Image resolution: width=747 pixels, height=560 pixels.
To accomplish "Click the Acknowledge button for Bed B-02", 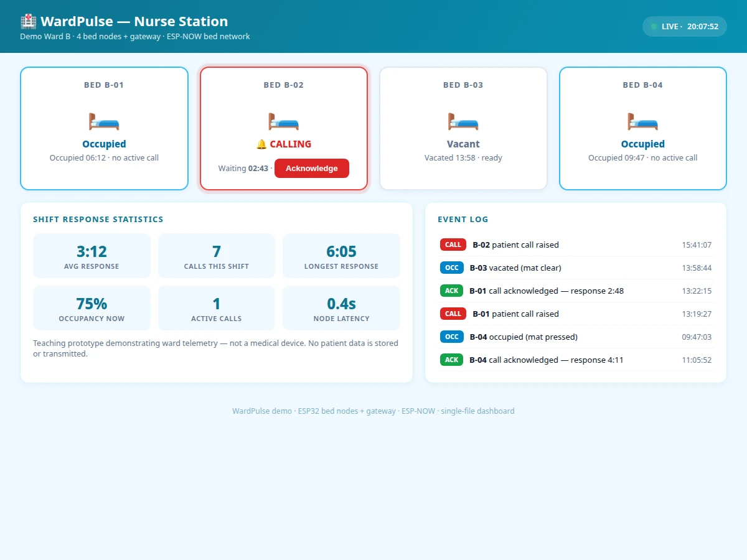I will (x=312, y=169).
